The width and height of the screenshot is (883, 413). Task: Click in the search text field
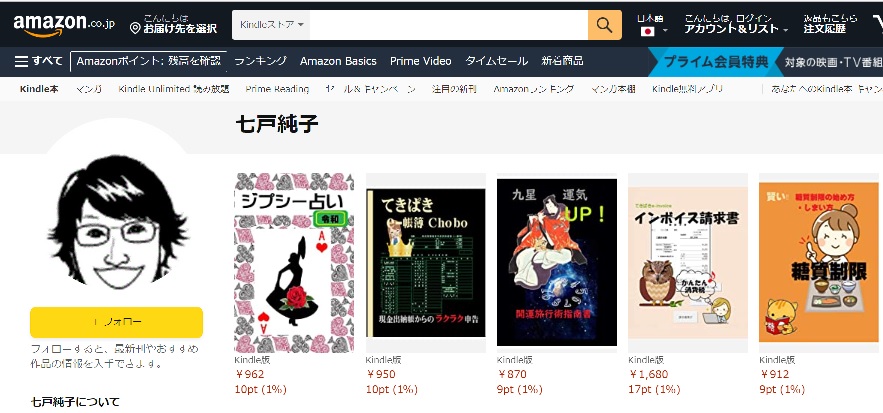448,25
